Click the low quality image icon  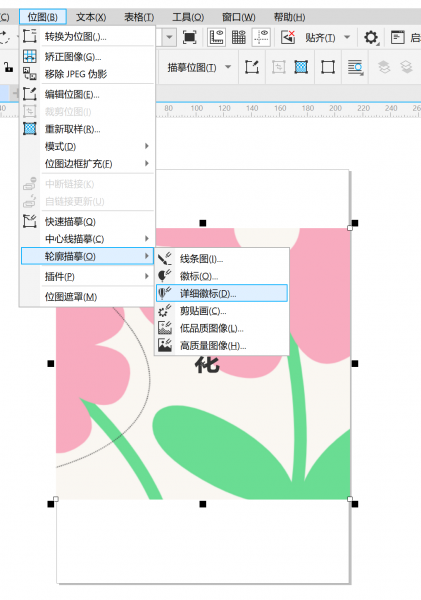click(x=165, y=328)
